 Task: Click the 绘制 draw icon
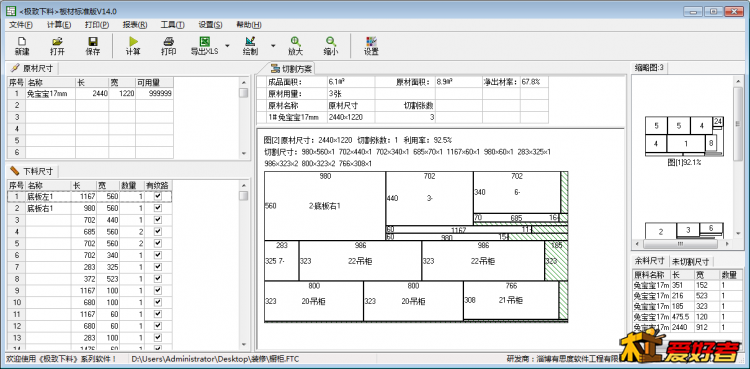point(250,46)
